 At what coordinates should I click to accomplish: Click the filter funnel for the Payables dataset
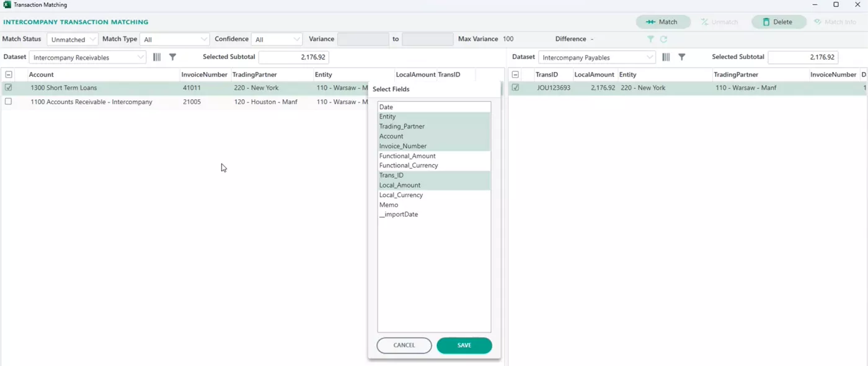click(x=682, y=57)
